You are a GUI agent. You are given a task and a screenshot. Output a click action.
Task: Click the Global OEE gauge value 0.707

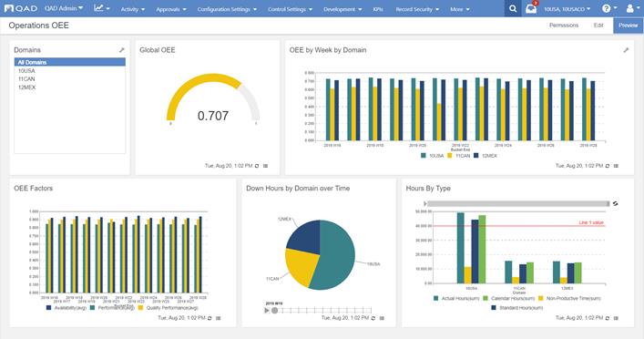tap(213, 116)
